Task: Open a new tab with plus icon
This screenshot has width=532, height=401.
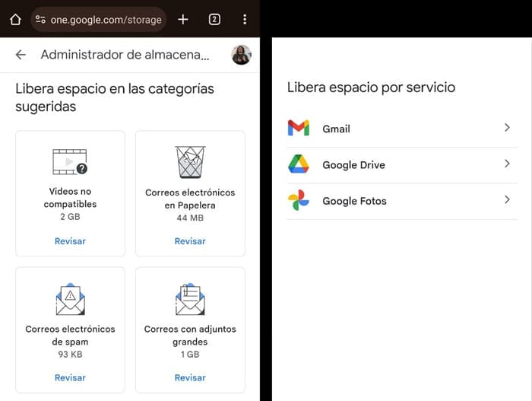Action: tap(183, 19)
